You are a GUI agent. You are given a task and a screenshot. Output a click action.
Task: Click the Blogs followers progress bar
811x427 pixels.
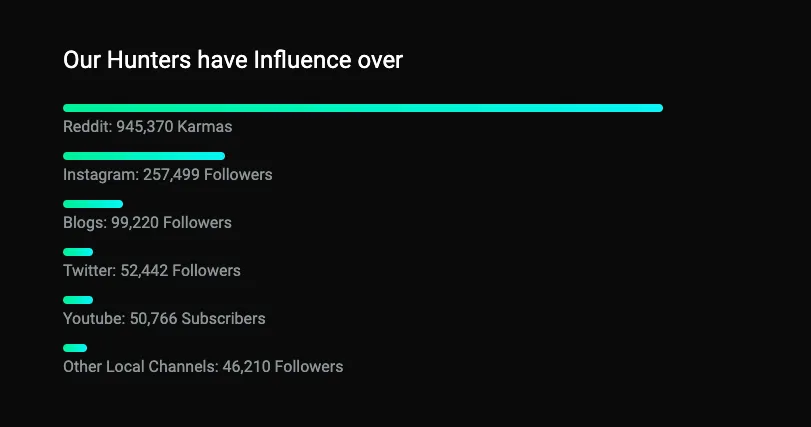(x=93, y=204)
